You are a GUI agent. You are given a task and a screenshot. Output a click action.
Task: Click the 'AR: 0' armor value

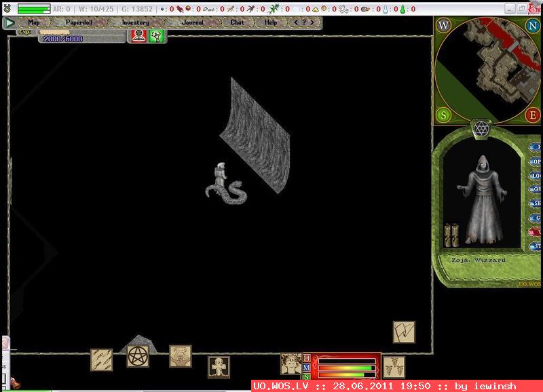[61, 9]
